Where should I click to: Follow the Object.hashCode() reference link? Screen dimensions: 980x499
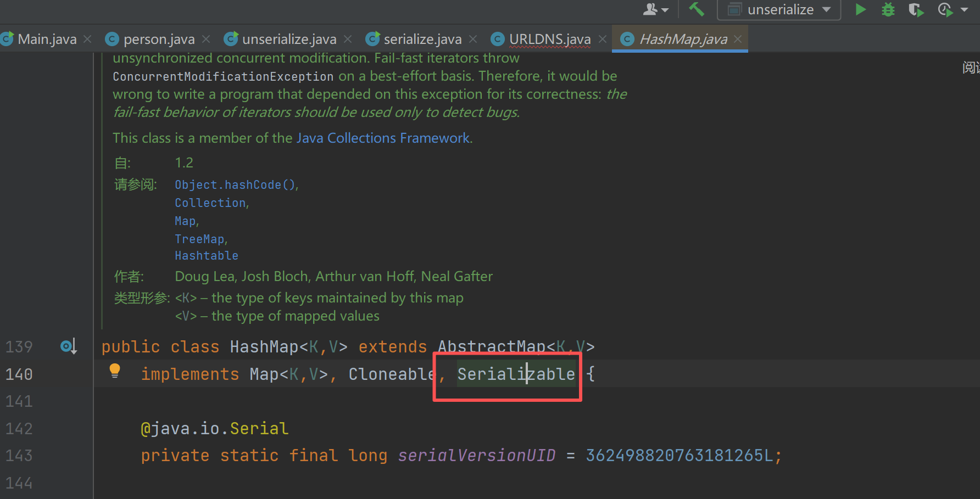235,185
